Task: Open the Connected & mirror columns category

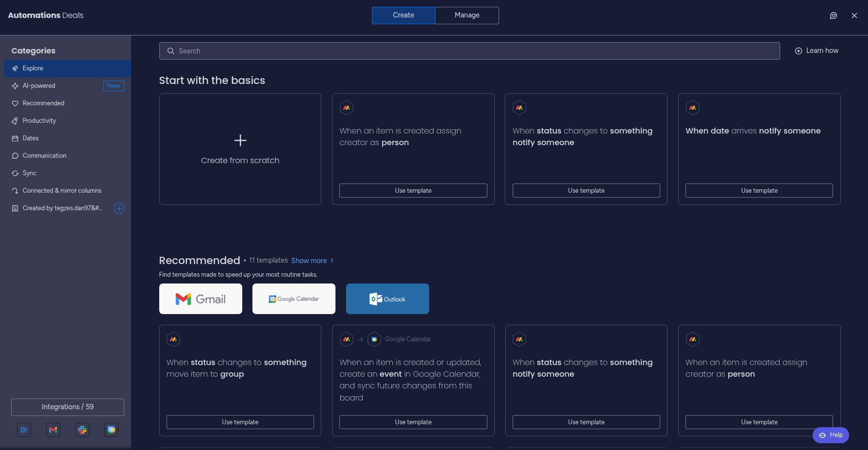Action: pos(62,190)
